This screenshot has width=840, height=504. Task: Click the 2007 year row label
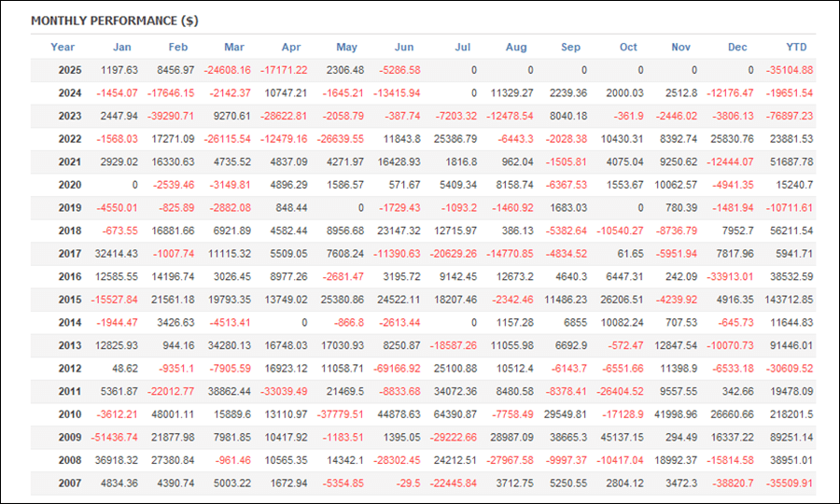pos(70,483)
